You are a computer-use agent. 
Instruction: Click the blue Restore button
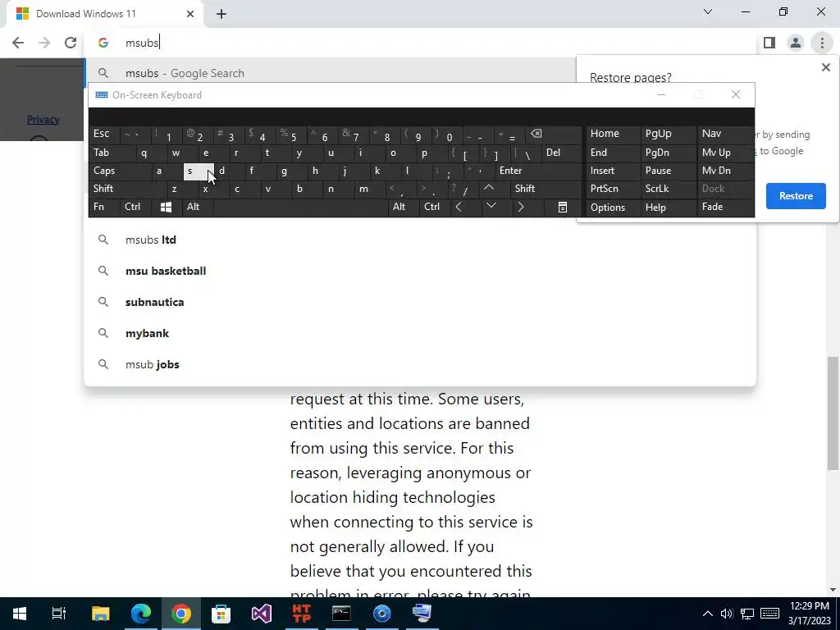[x=796, y=196]
